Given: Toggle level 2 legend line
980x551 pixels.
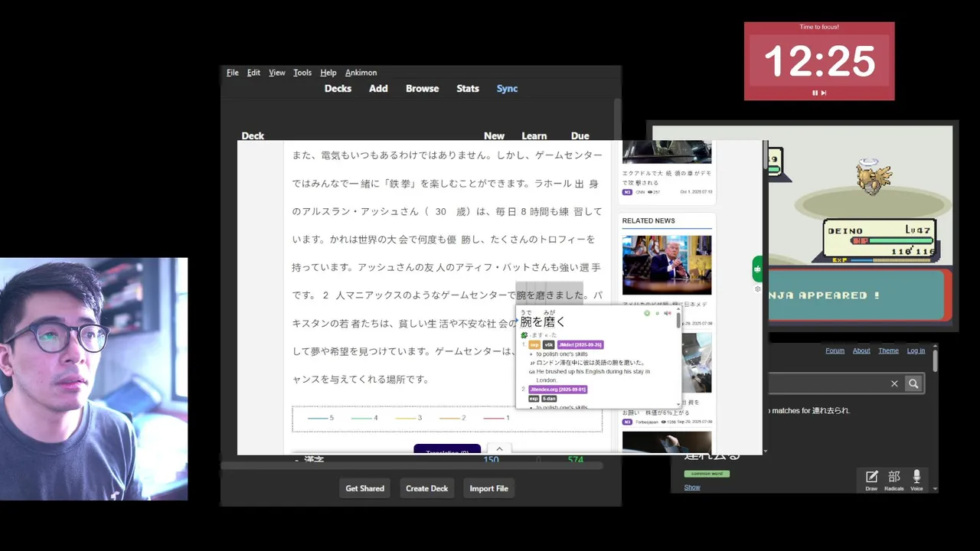Looking at the screenshot, I should [x=452, y=418].
